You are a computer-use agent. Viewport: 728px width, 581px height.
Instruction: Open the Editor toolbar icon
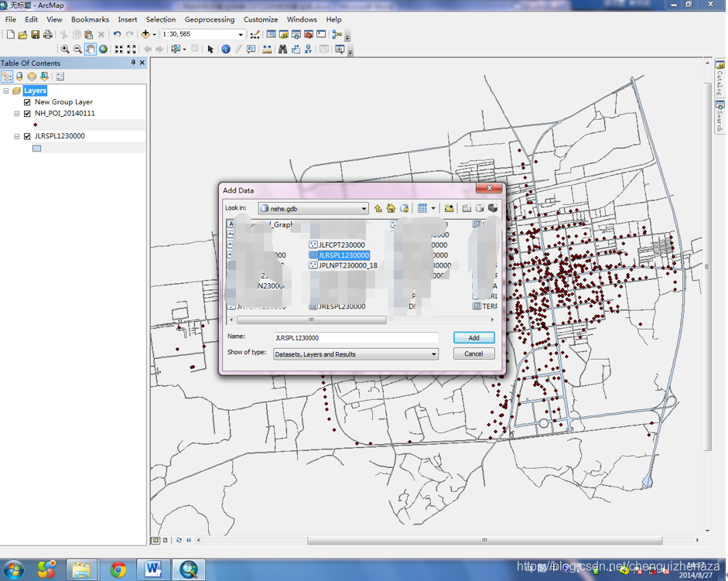pyautogui.click(x=255, y=34)
